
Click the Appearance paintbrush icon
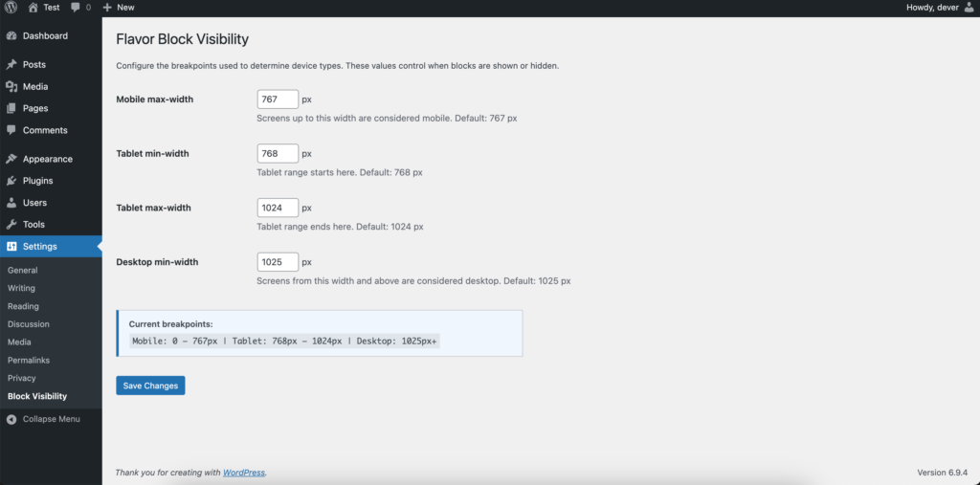pyautogui.click(x=11, y=159)
